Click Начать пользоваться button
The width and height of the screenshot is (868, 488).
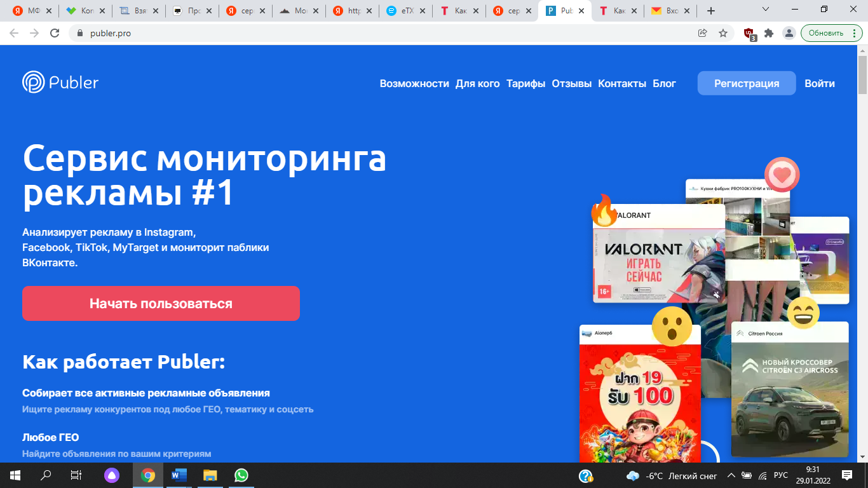click(161, 303)
